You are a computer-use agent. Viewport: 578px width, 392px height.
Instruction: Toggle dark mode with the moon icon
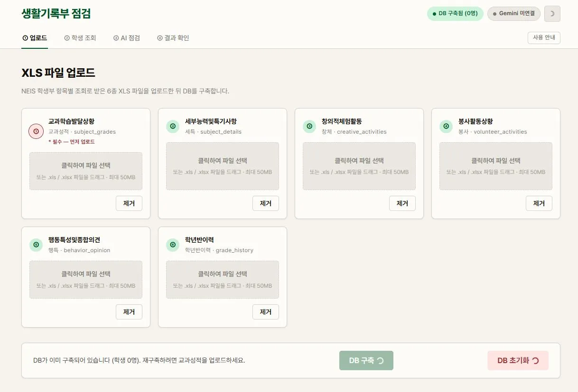click(552, 14)
